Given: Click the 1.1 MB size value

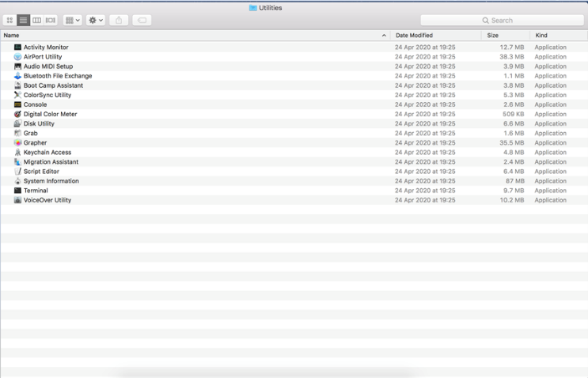Looking at the screenshot, I should 514,76.
